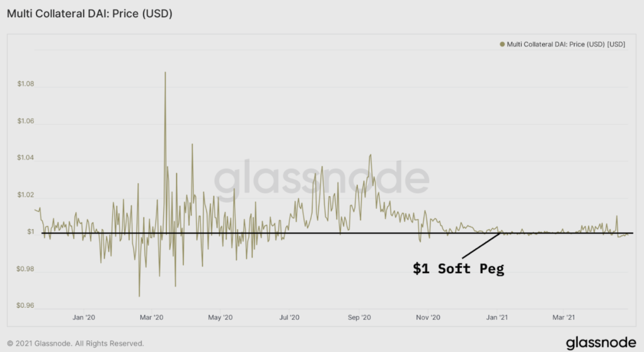Click the Jan '20 x-axis label
Image resolution: width=644 pixels, height=352 pixels.
pos(84,317)
